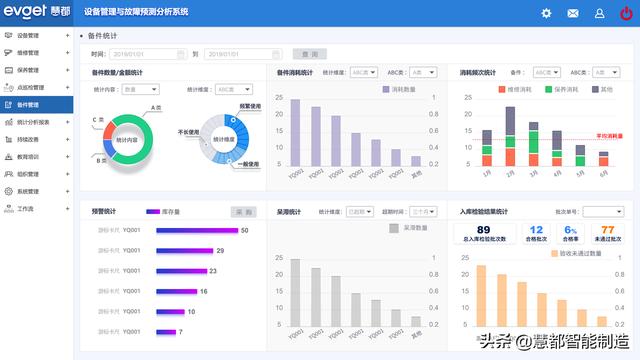Click the red power logout icon
The image size is (640, 360).
coord(626,13)
